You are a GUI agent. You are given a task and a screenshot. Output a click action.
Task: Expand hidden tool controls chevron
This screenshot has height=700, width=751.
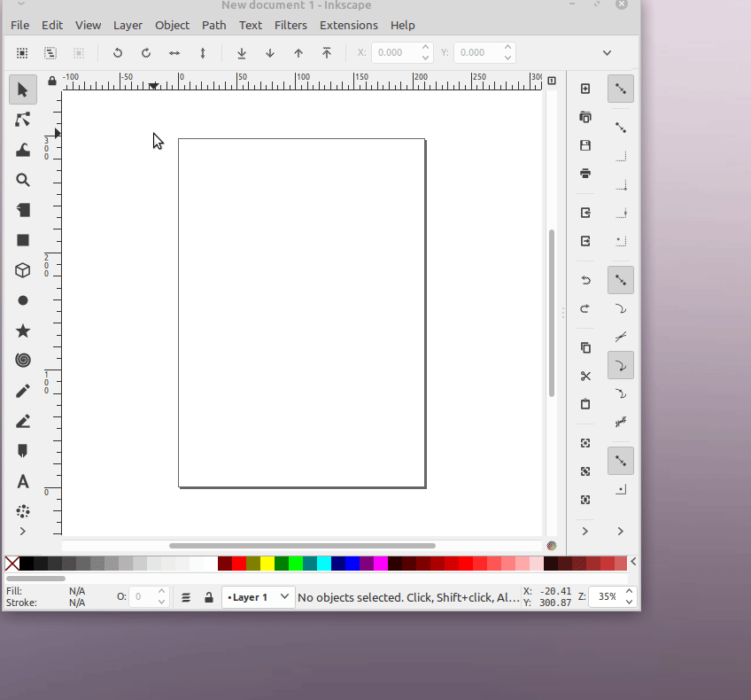[607, 53]
